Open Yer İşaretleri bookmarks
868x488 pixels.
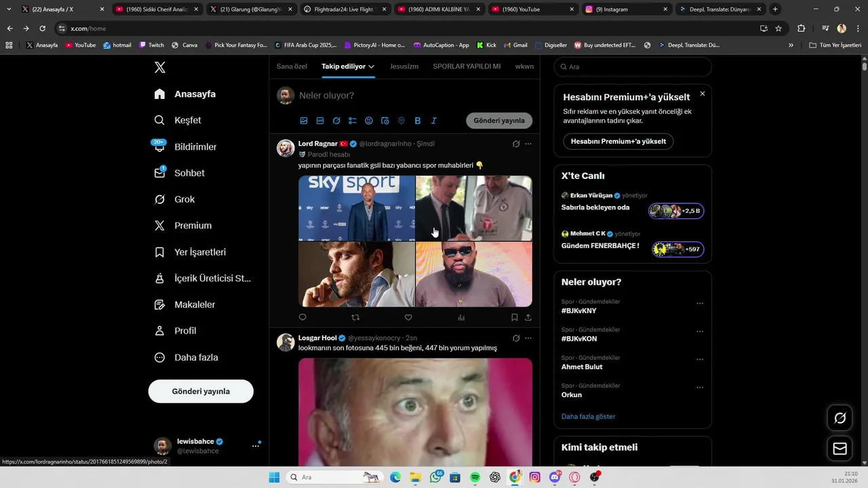(190, 252)
